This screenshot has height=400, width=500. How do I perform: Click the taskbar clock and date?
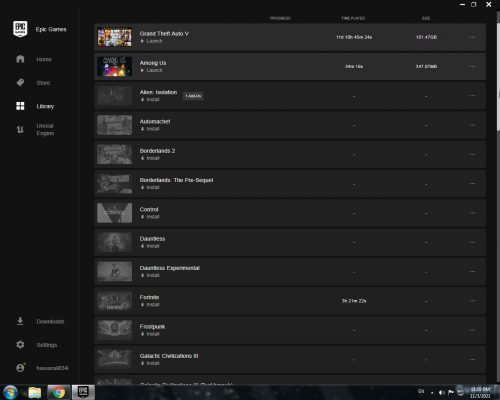click(x=480, y=392)
